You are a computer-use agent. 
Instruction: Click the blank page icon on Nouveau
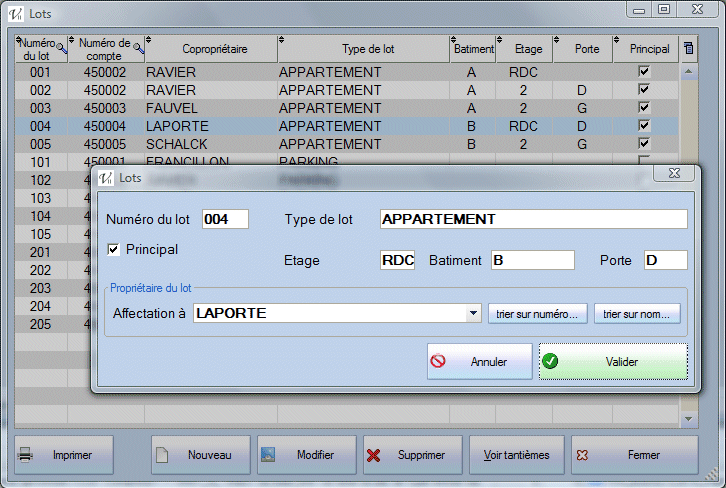point(161,455)
